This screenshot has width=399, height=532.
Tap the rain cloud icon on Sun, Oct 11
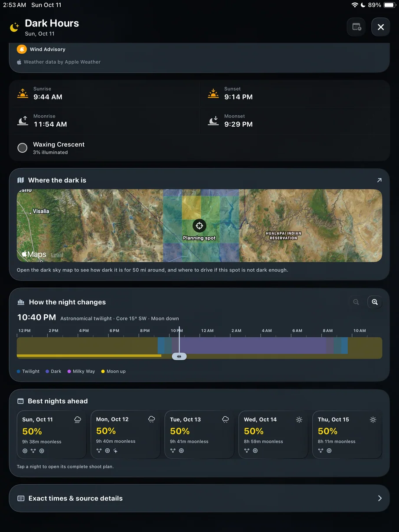tap(78, 420)
